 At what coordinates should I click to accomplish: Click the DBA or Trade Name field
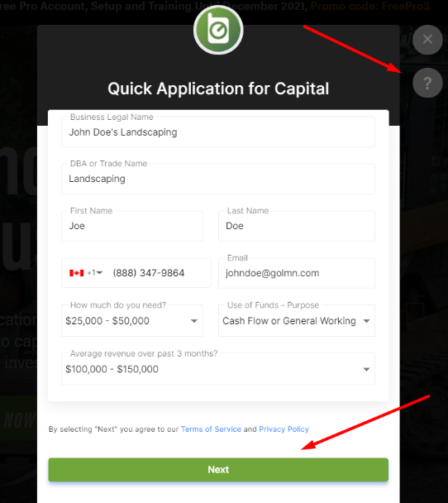(x=218, y=179)
